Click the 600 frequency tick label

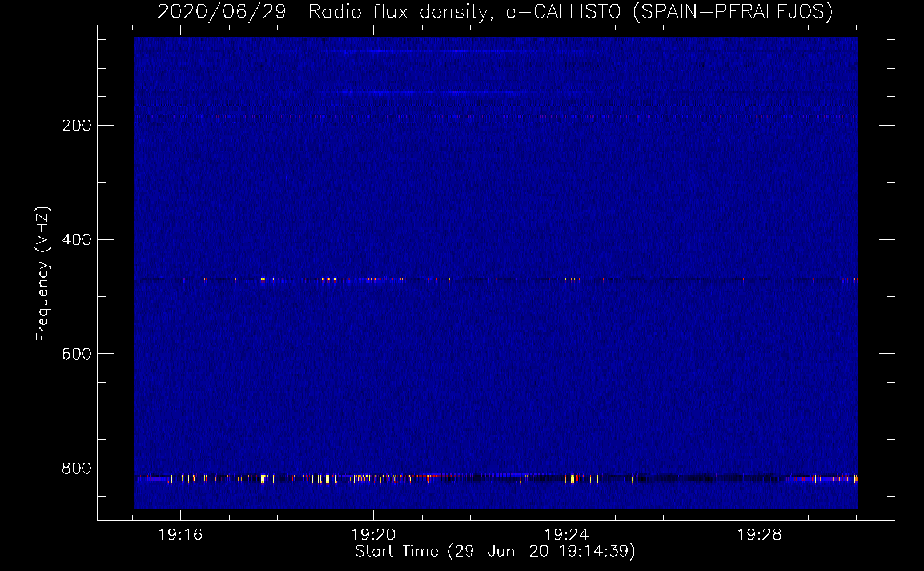[x=77, y=354]
